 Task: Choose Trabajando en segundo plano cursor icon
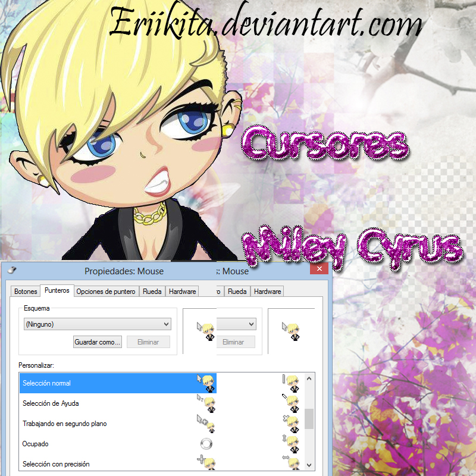point(206,424)
